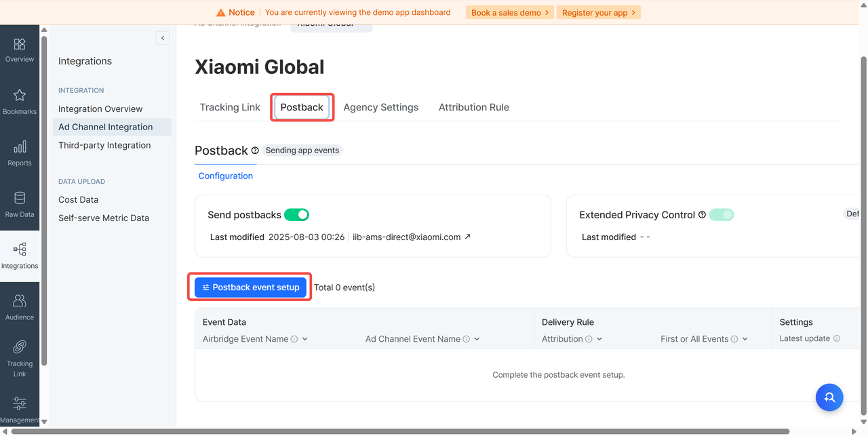Switch to the Tracking Link tab

coord(230,107)
